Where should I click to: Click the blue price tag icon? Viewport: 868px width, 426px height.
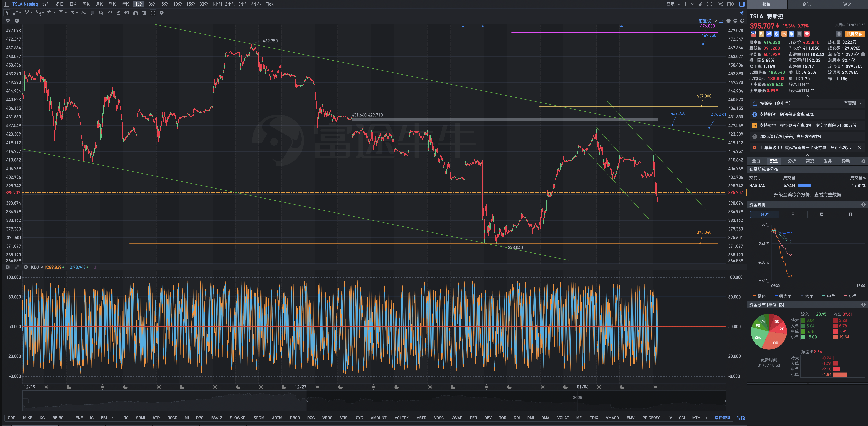[x=792, y=34]
